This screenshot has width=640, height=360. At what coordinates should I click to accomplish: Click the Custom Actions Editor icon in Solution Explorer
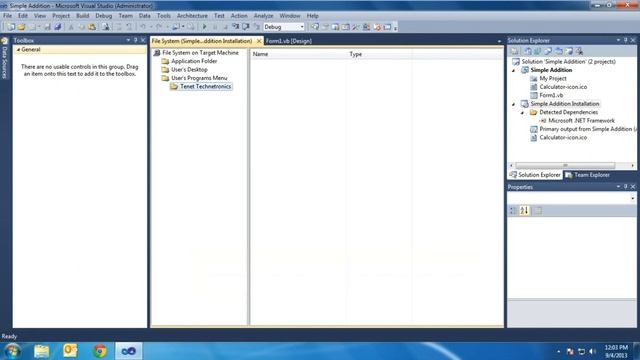(569, 51)
